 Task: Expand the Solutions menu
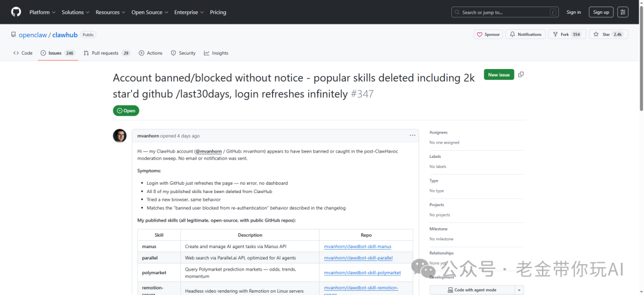coord(75,13)
